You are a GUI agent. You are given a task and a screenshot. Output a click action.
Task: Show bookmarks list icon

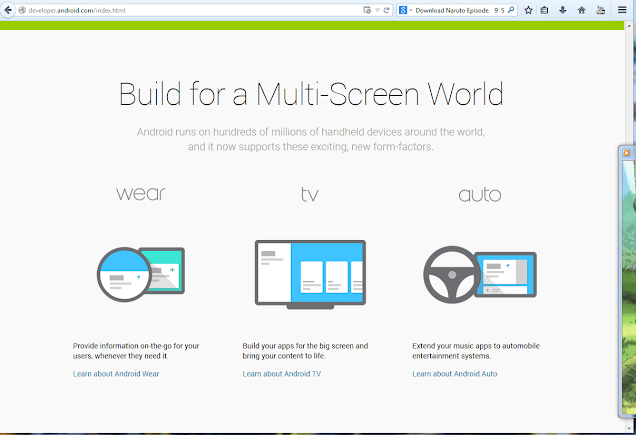[x=544, y=10]
